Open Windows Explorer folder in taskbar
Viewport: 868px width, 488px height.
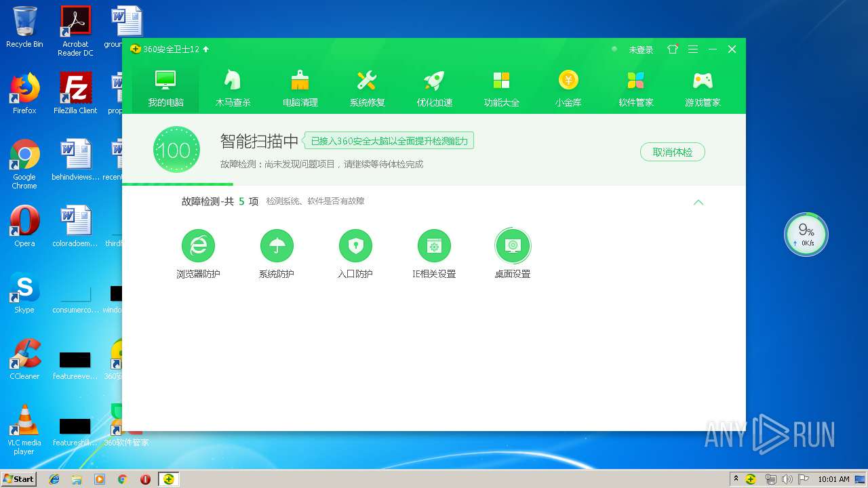(77, 479)
